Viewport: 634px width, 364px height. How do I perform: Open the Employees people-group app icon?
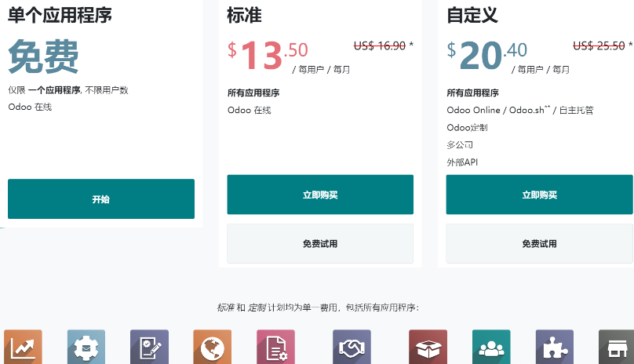(x=491, y=347)
